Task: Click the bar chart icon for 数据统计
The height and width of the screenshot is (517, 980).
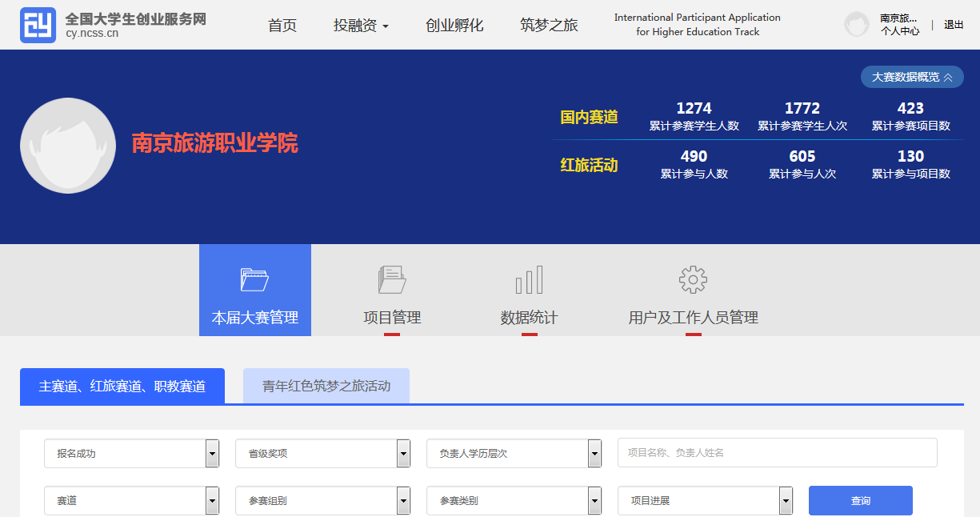Action: pos(529,279)
